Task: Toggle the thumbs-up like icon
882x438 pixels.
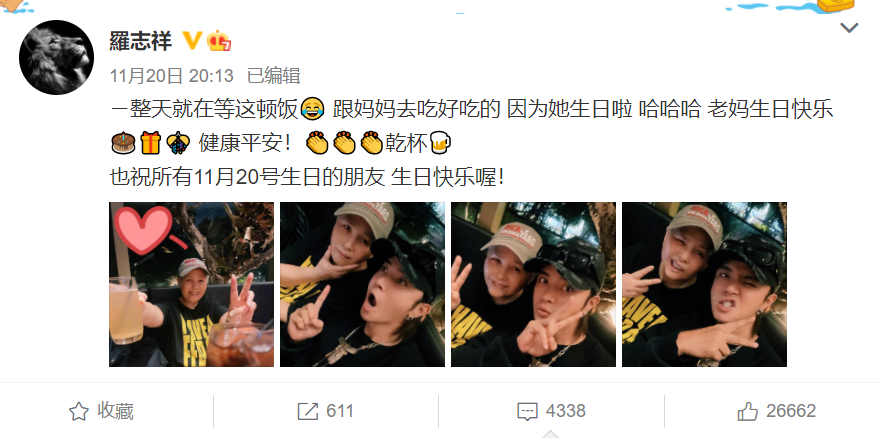Action: (748, 412)
